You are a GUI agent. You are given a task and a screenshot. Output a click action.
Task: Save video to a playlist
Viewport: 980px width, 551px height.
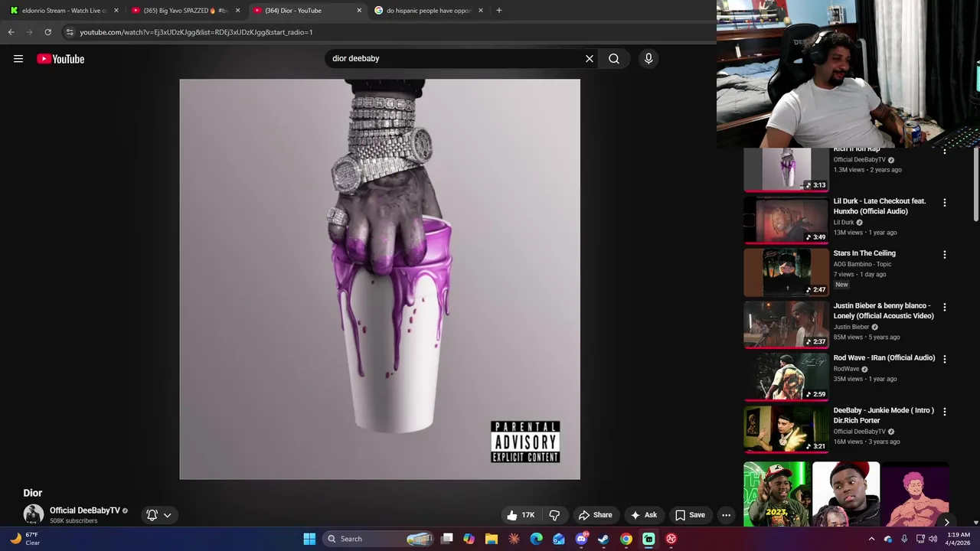click(690, 515)
